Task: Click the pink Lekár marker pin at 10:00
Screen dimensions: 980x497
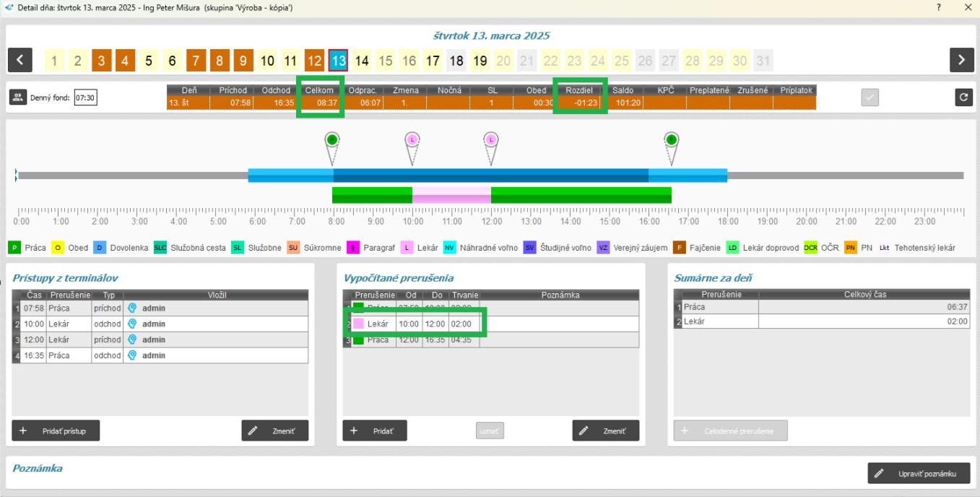Action: pos(412,140)
